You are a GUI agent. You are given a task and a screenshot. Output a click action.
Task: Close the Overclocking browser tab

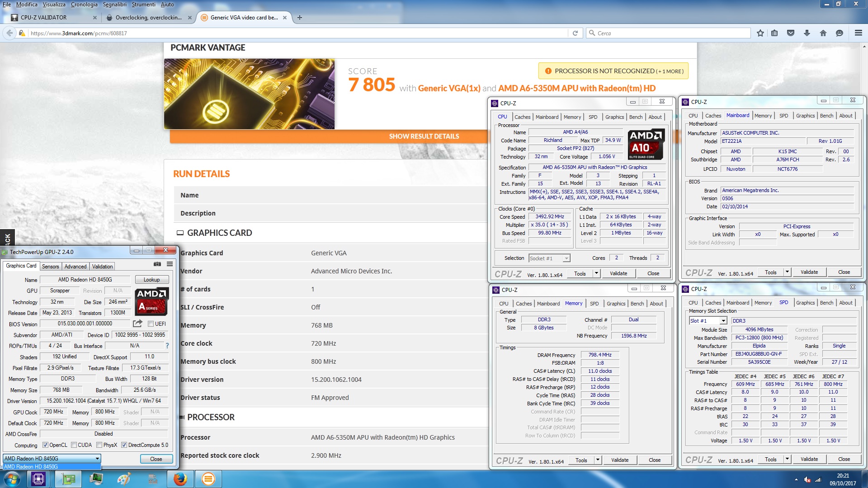click(x=190, y=18)
